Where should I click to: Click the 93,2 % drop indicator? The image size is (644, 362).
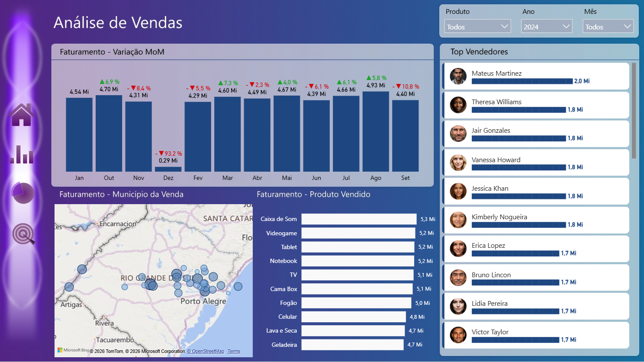(169, 154)
